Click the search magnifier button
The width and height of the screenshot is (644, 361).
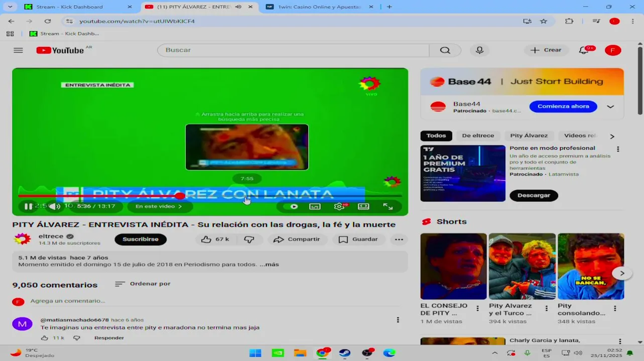coord(445,50)
